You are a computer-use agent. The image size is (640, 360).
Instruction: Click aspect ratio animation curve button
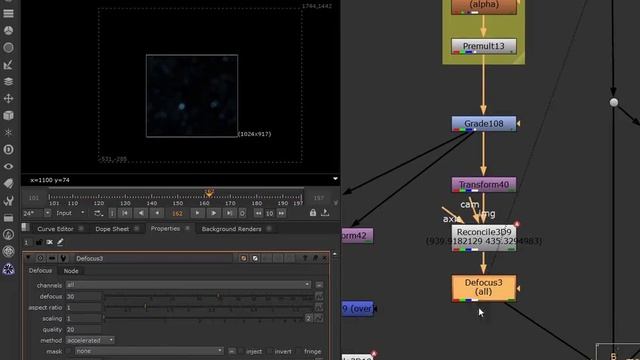click(319, 307)
